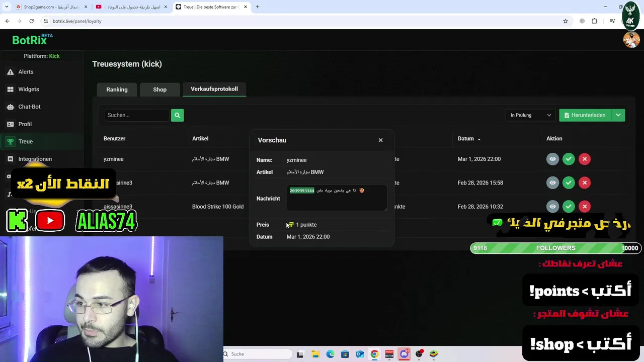Click the address bar URL

tap(77, 21)
